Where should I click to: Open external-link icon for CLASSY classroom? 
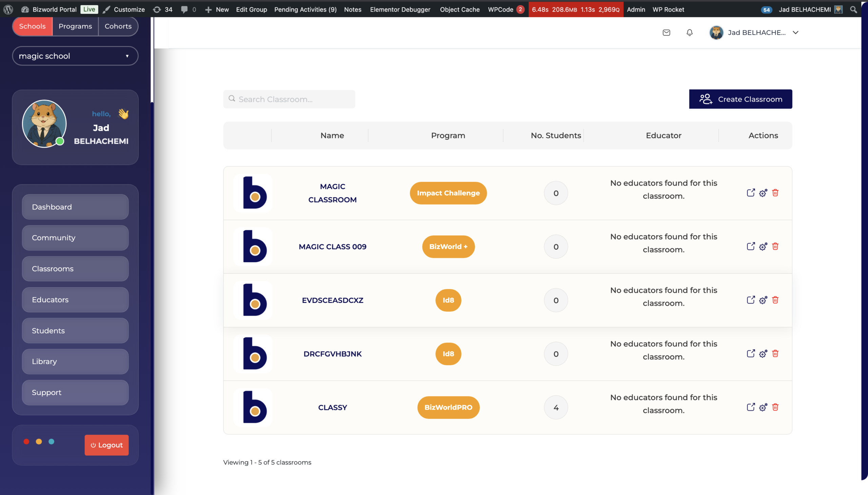tap(751, 407)
